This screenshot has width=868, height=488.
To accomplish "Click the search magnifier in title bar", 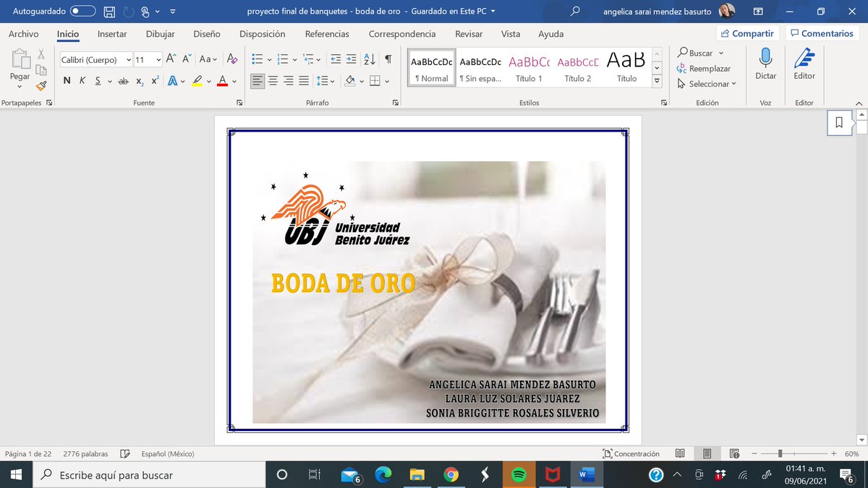I will point(575,12).
